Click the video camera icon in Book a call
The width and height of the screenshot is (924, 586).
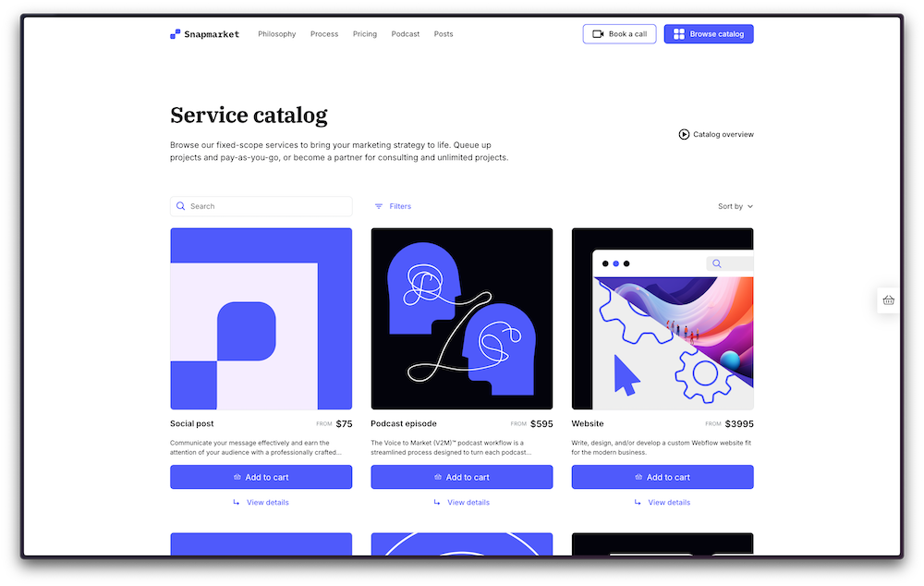click(598, 34)
